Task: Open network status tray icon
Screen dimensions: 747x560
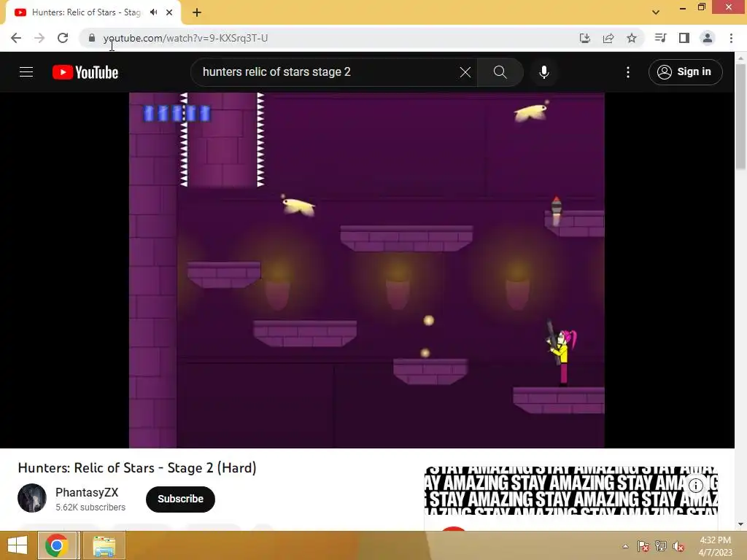Action: pyautogui.click(x=661, y=545)
